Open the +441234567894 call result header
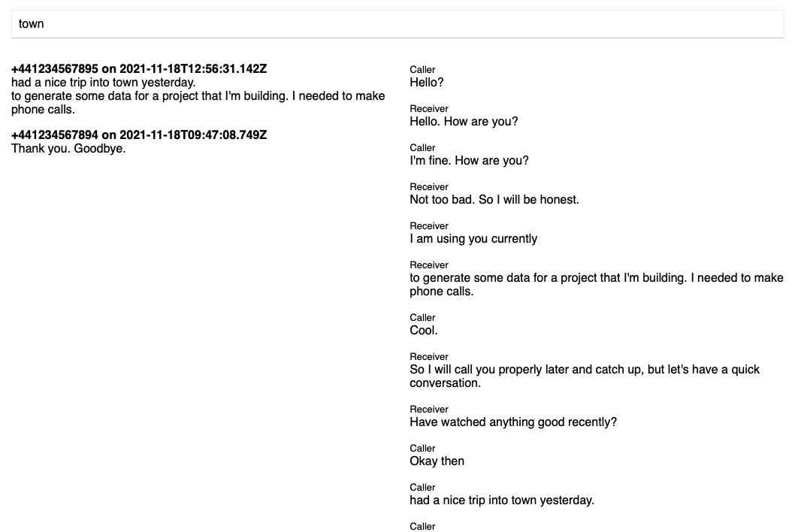Image resolution: width=795 pixels, height=532 pixels. coord(139,135)
